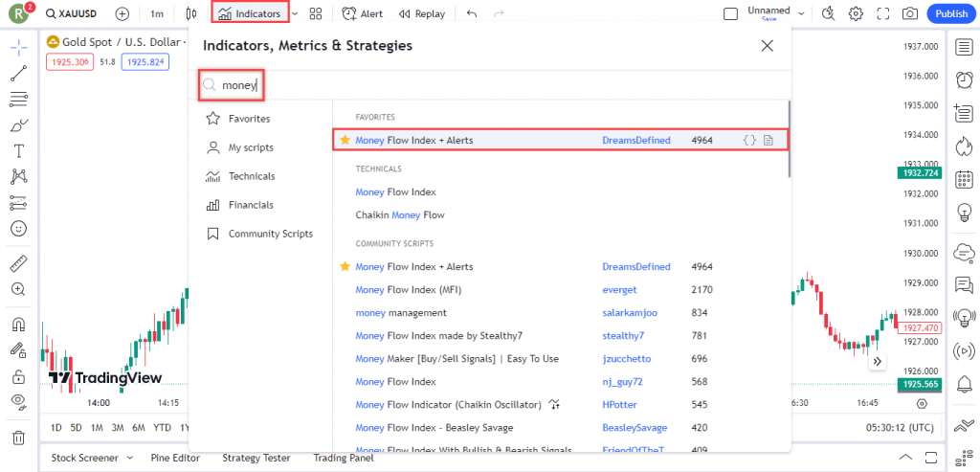Toggle lock all drawing tools

pos(19,376)
